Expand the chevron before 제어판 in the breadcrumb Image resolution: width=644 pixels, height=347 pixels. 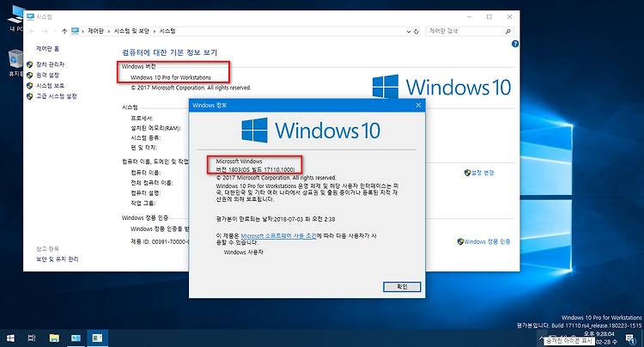[x=82, y=31]
